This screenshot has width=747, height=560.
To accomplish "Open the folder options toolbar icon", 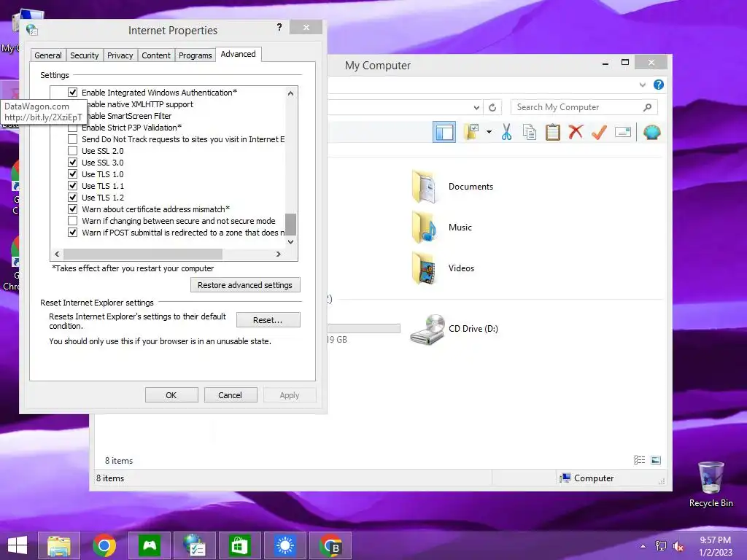I will [472, 132].
